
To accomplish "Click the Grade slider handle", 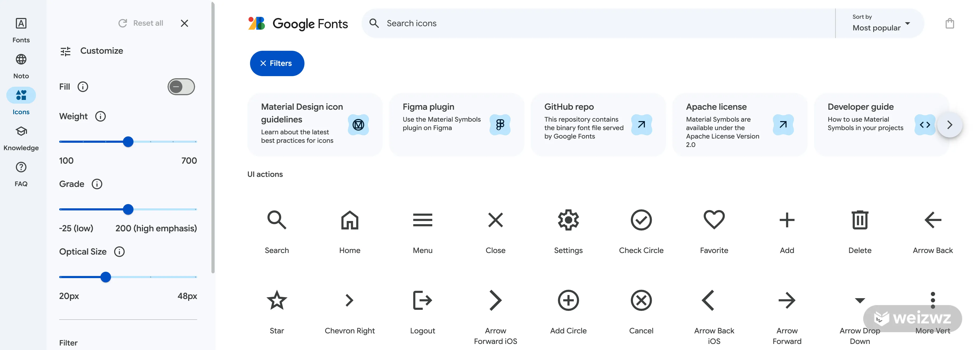I will (128, 210).
